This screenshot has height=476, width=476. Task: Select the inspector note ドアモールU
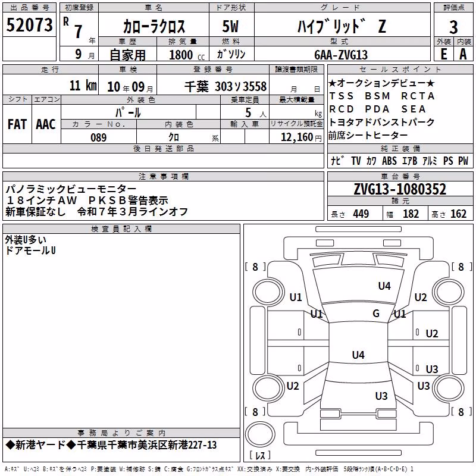tap(30, 250)
